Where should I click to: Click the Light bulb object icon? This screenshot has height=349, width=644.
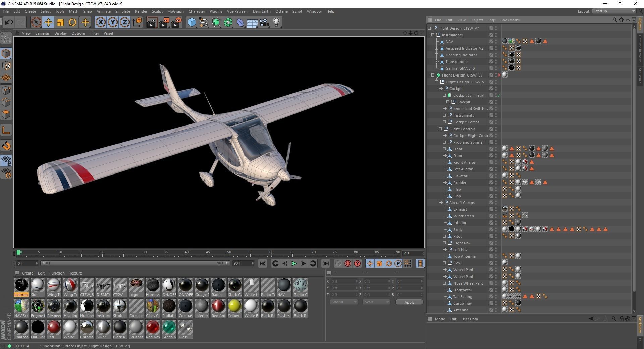coord(276,22)
